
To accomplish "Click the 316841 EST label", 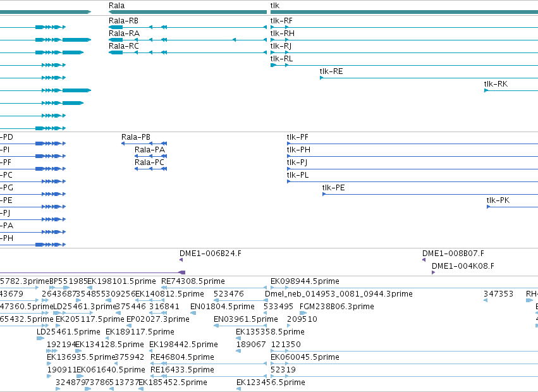I will [164, 307].
